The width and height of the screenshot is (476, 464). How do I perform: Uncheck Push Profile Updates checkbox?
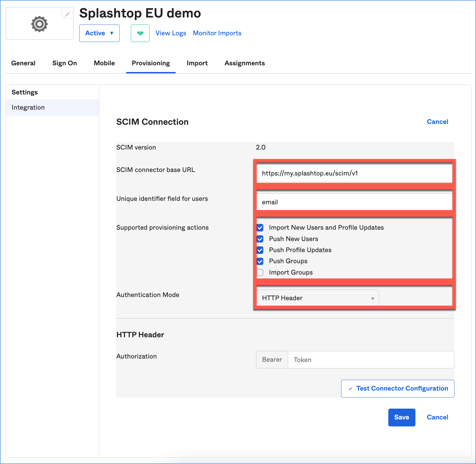click(x=260, y=250)
